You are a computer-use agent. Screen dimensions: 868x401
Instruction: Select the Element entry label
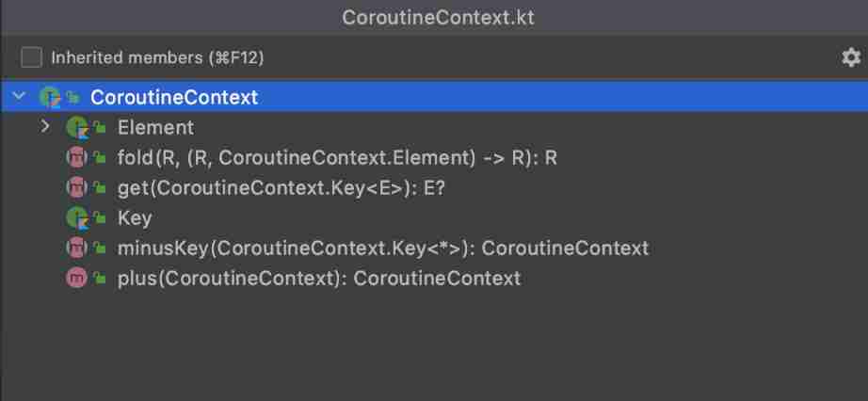tap(155, 127)
